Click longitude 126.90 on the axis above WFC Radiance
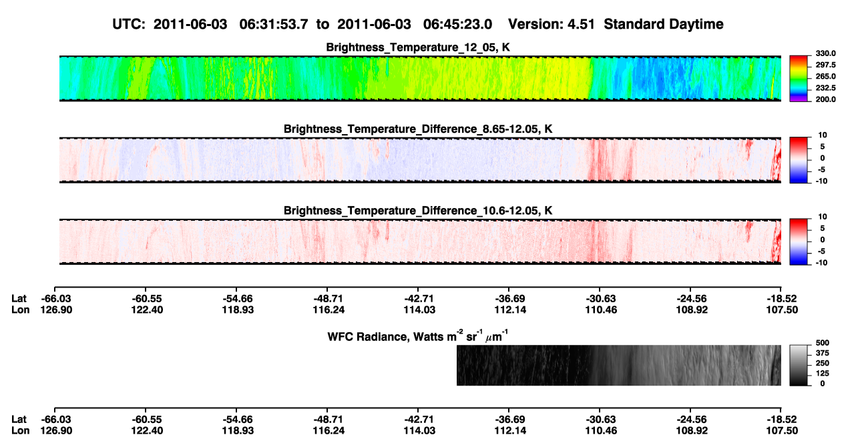 click(x=55, y=310)
